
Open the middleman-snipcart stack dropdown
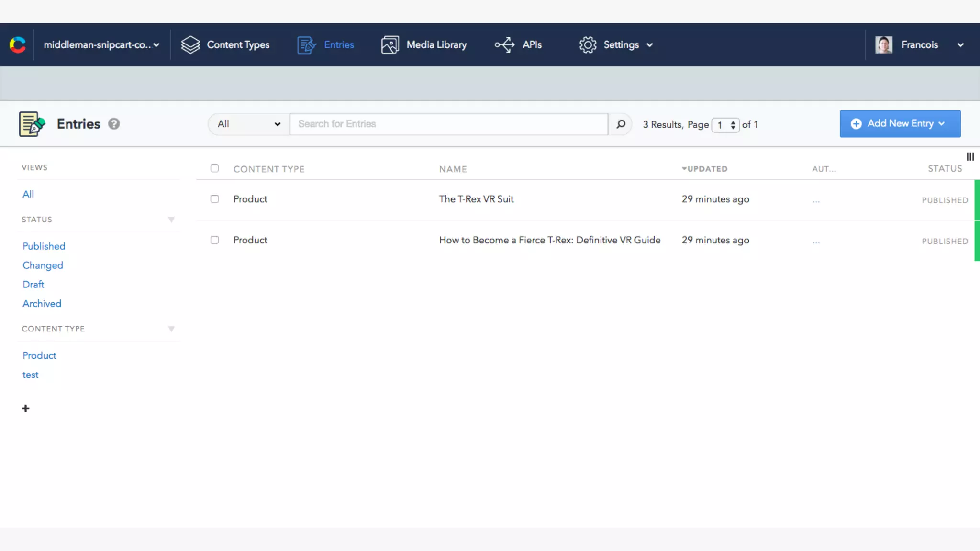(x=101, y=45)
